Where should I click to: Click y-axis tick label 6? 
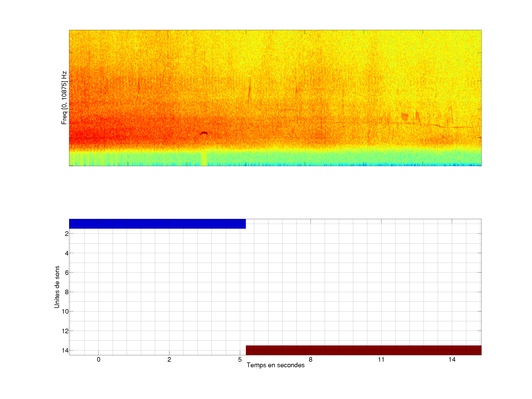67,272
